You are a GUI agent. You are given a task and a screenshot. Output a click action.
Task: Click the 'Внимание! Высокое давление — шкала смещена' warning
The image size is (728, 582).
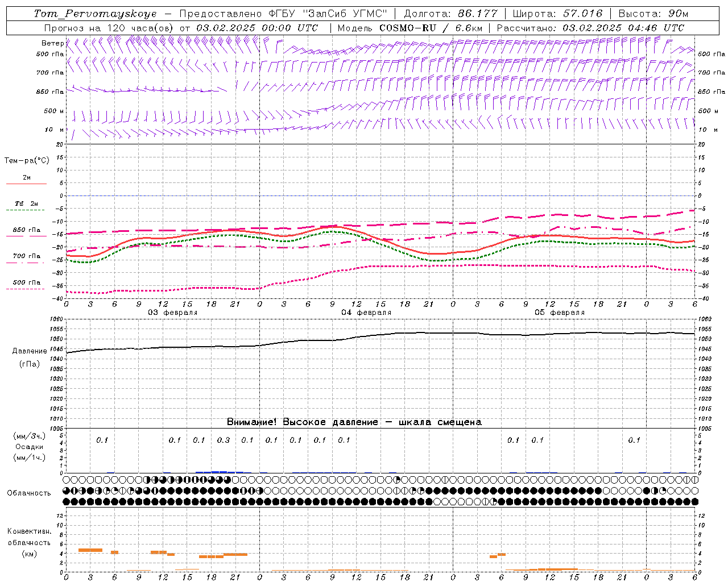[x=354, y=422]
